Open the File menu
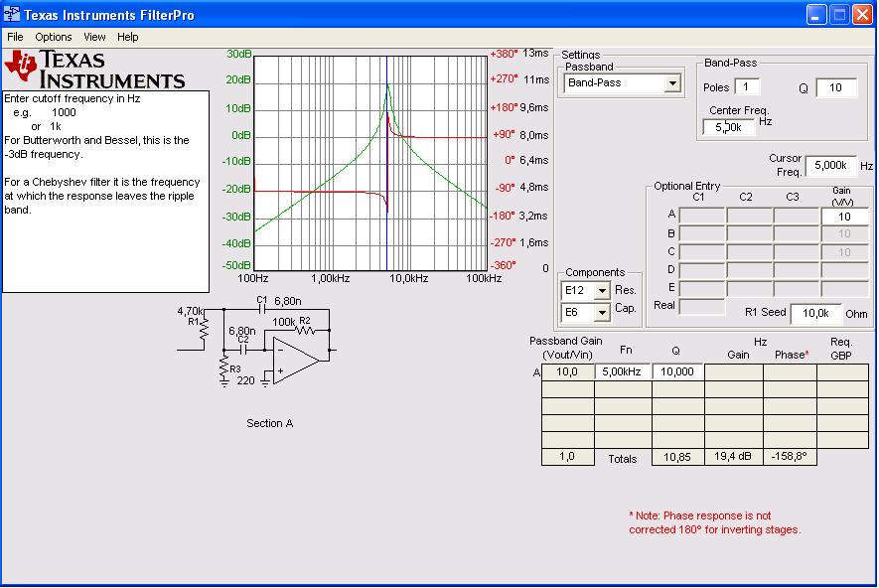 coord(15,37)
